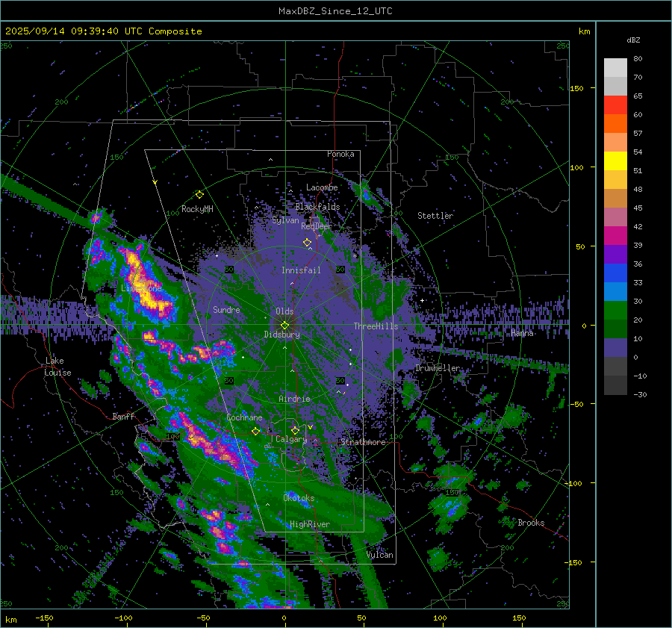This screenshot has height=628, width=672.
Task: Select the orange 57–60 dBZ legend swatch
Action: (615, 124)
